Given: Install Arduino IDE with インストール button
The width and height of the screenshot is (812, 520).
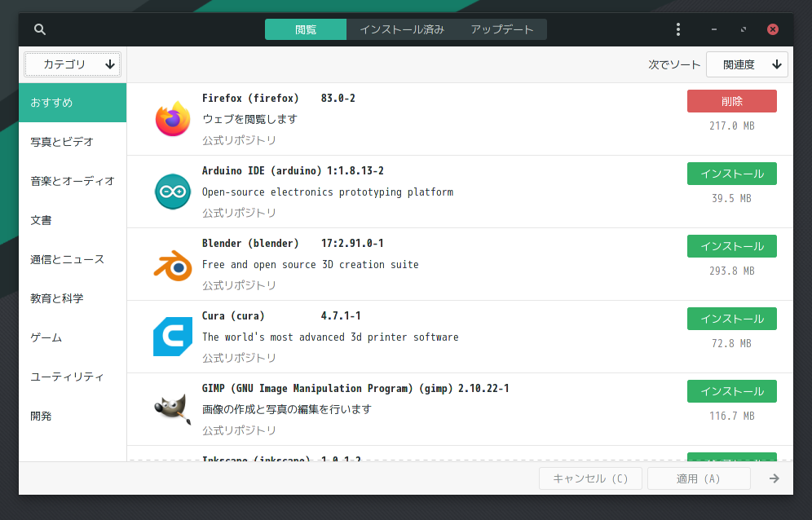Looking at the screenshot, I should 732,174.
